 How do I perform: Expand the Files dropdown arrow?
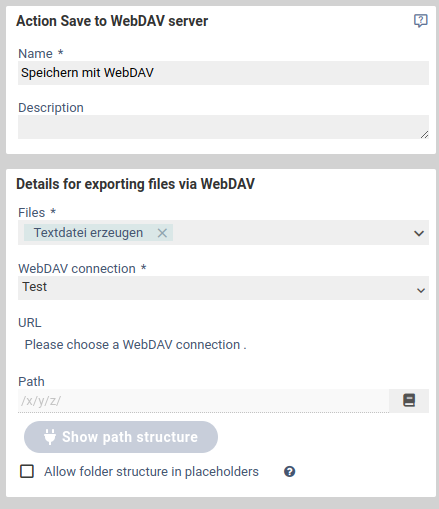[x=419, y=233]
